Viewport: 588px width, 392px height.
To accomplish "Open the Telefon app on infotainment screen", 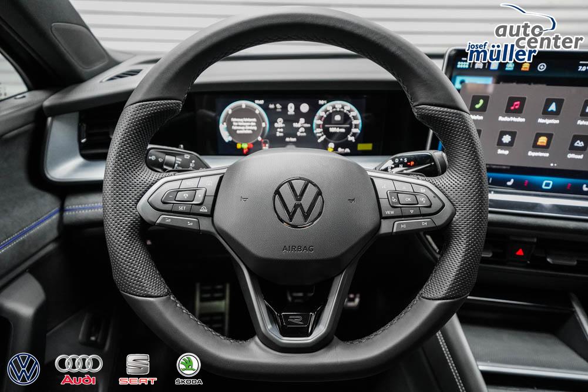I will [479, 104].
